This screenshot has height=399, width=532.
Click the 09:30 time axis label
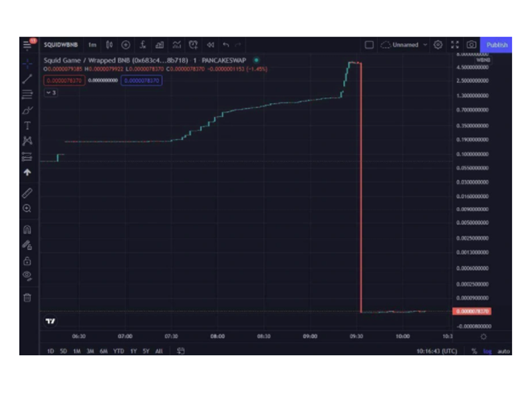[x=356, y=336]
